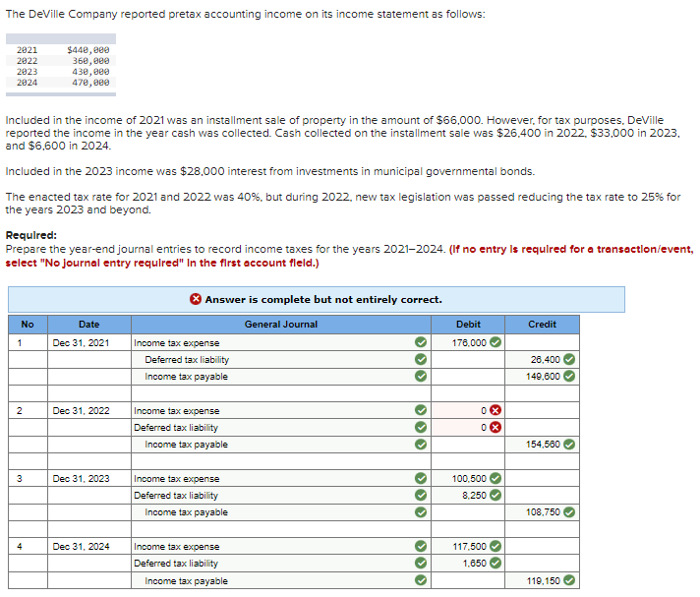Click the Dec 31, 2024 date cell

(x=89, y=546)
